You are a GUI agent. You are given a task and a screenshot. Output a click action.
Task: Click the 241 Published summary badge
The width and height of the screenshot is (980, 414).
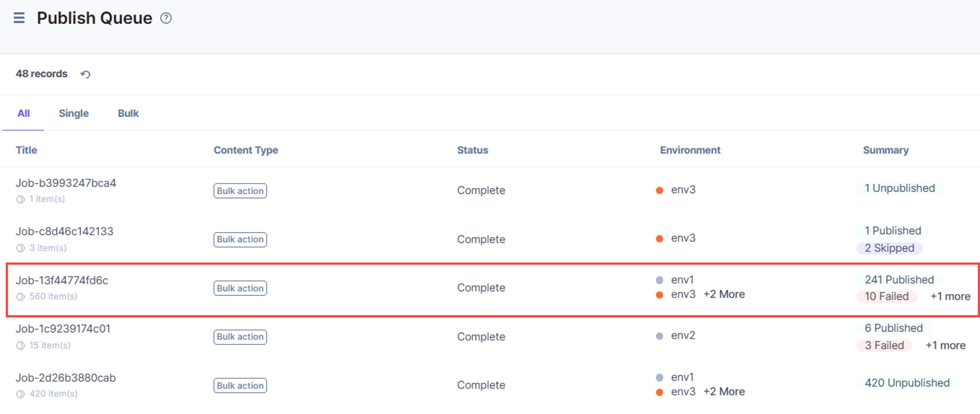[x=899, y=280]
